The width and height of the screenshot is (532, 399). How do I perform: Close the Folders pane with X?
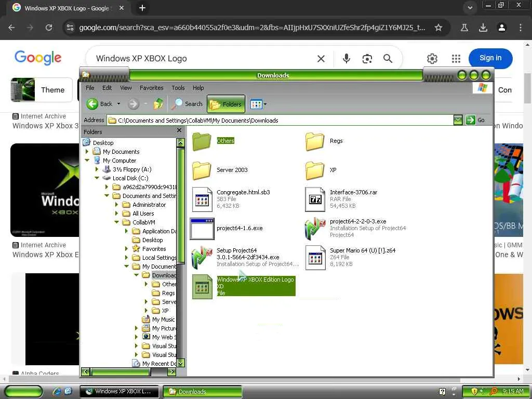click(179, 130)
